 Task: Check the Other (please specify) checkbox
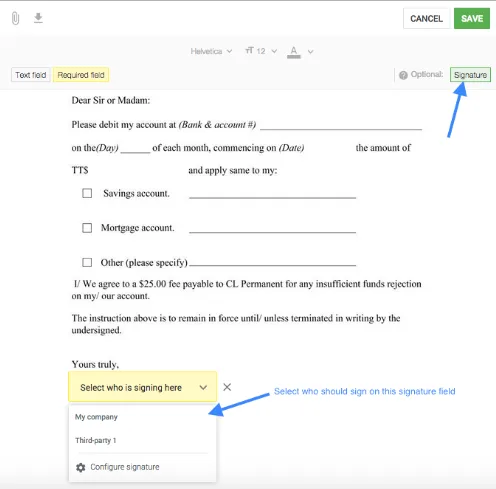pos(87,262)
